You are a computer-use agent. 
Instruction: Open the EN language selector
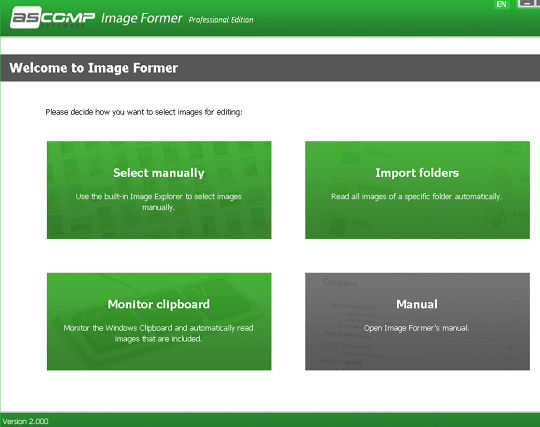tap(501, 4)
